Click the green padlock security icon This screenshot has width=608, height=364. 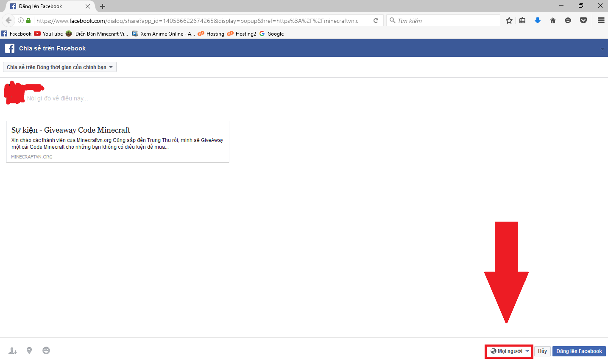point(28,20)
